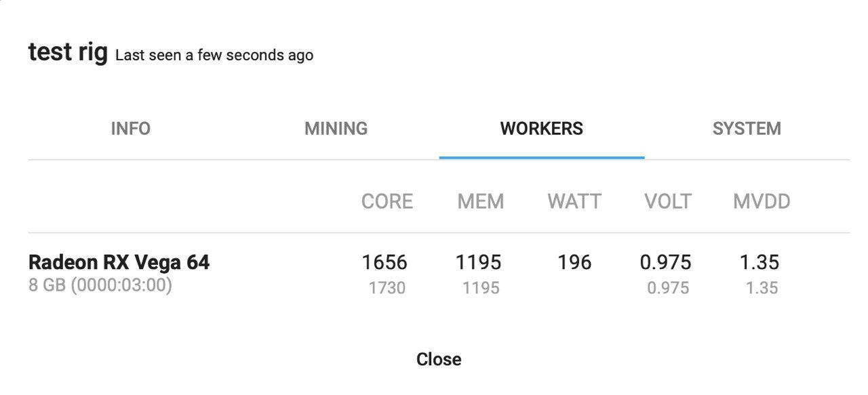
Task: Close the test rig dialog
Action: tap(439, 359)
